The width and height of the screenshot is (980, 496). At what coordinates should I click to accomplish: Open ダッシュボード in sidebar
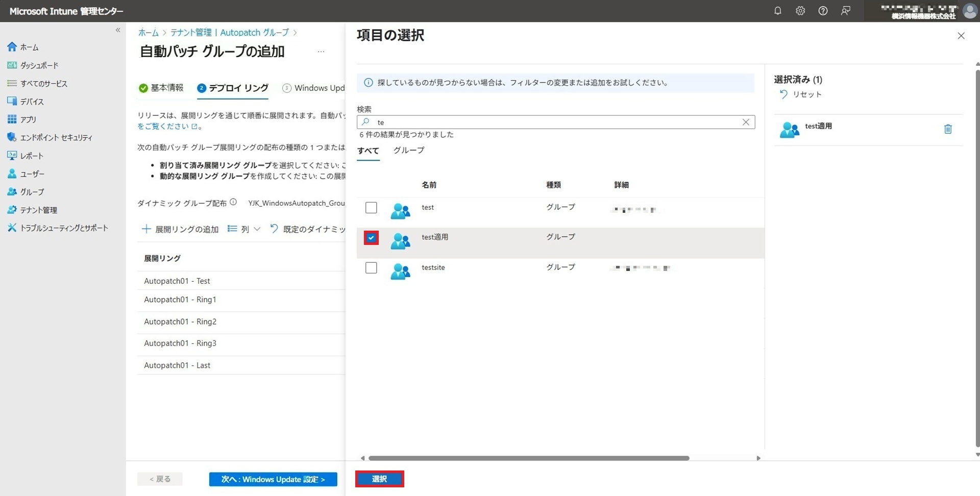coord(33,65)
